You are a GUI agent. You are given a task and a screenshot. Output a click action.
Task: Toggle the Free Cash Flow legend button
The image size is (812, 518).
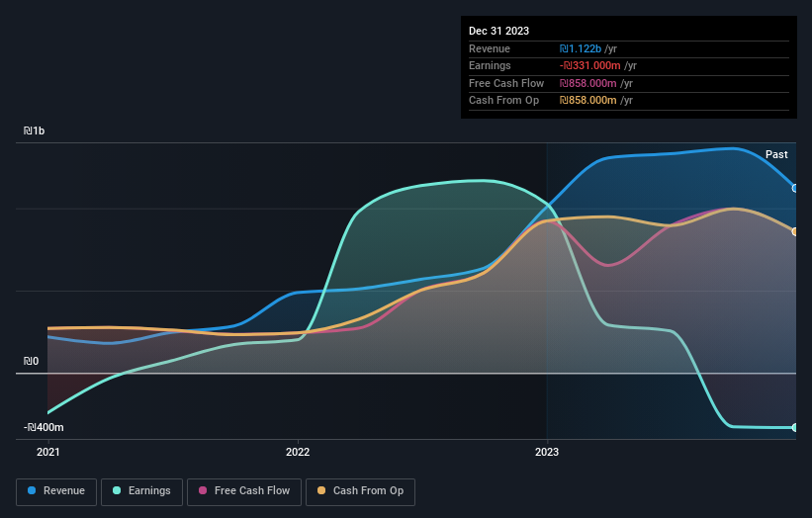point(244,491)
